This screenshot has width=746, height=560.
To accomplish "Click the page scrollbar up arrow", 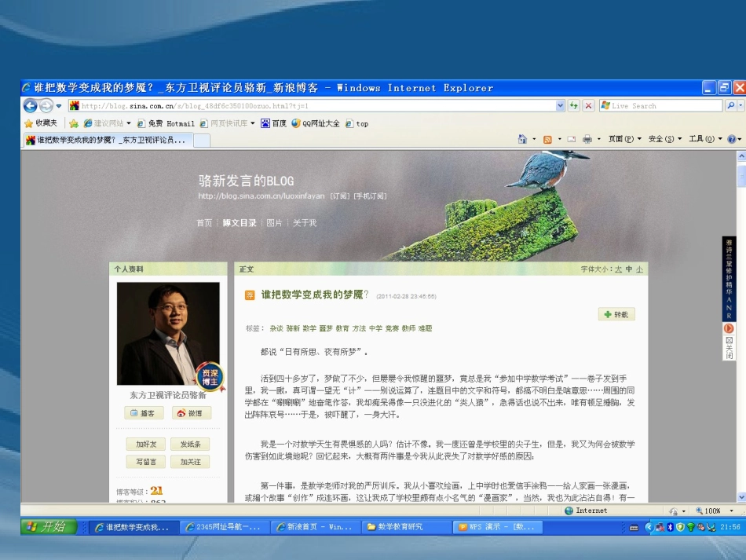I will [741, 156].
